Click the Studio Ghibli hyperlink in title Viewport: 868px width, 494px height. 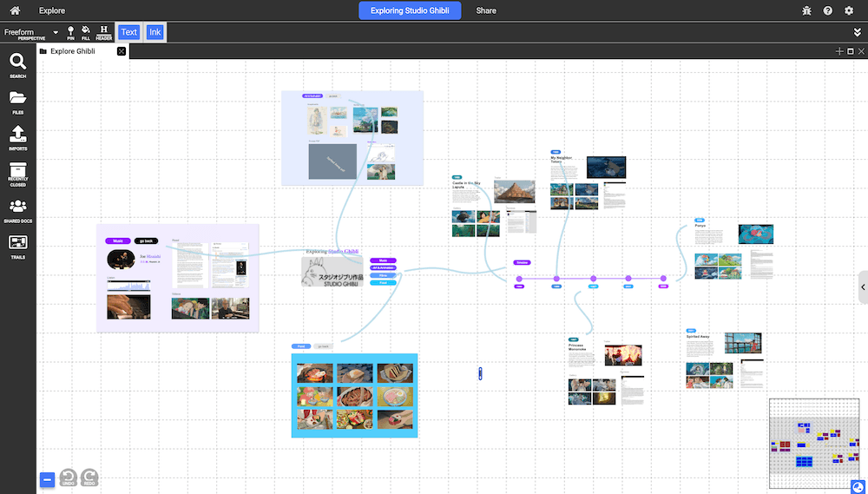pyautogui.click(x=343, y=252)
